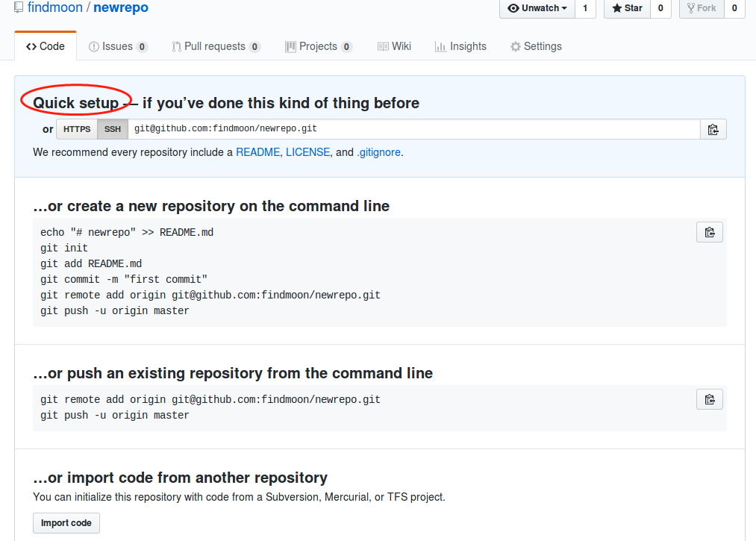
Task: Click the README link
Action: [x=257, y=152]
